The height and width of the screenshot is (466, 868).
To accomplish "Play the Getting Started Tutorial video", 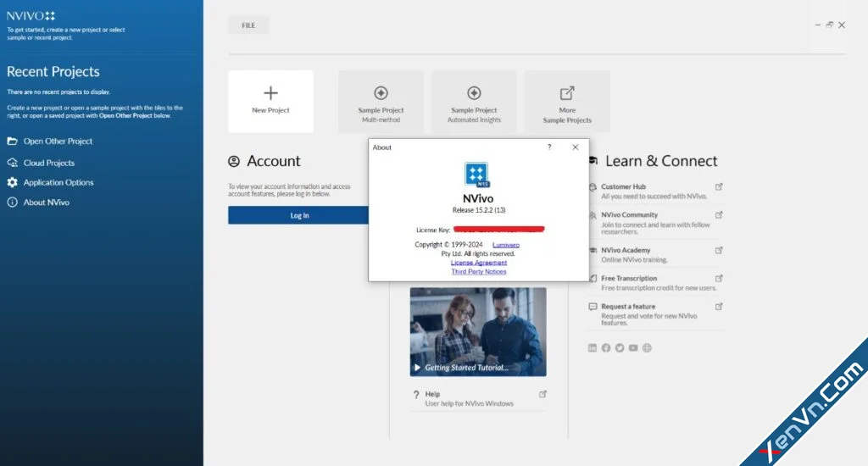I will [x=478, y=332].
